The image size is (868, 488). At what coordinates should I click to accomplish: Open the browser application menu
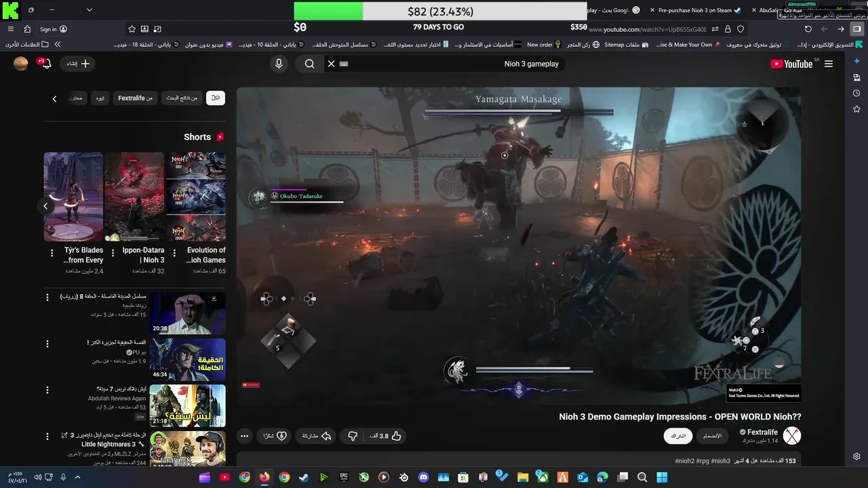[x=10, y=29]
